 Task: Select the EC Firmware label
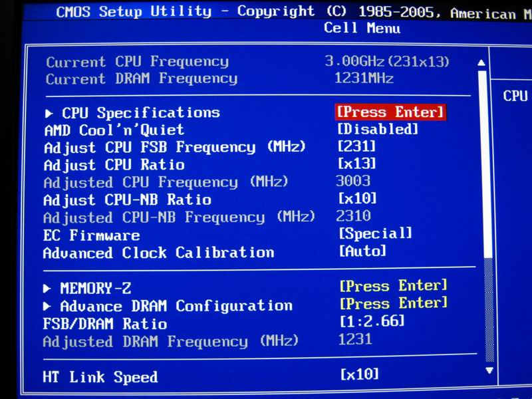(92, 235)
